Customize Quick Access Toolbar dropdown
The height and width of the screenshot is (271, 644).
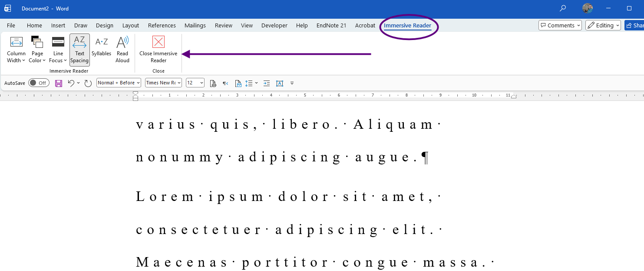coord(292,83)
